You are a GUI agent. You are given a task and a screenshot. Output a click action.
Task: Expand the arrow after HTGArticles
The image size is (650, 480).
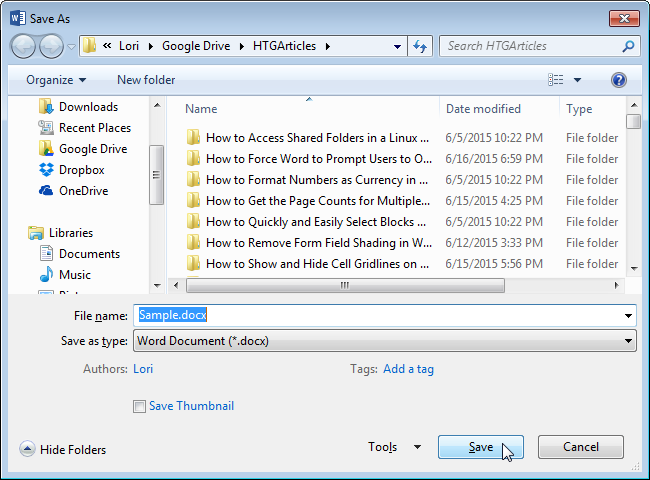[x=328, y=46]
